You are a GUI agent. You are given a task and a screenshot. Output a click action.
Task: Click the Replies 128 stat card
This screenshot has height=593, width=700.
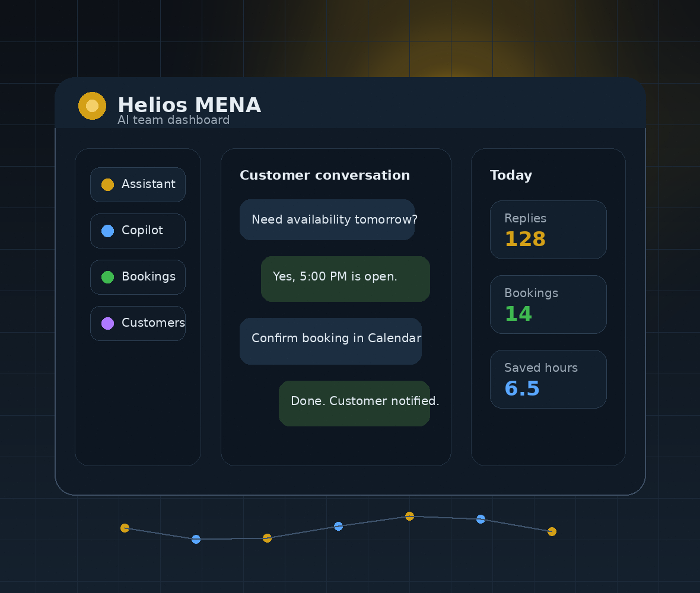(548, 229)
